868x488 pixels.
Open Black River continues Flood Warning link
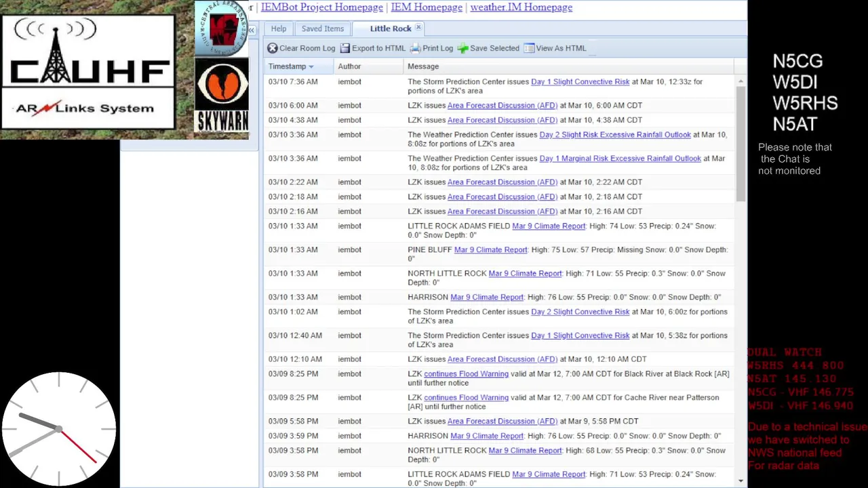[466, 373]
